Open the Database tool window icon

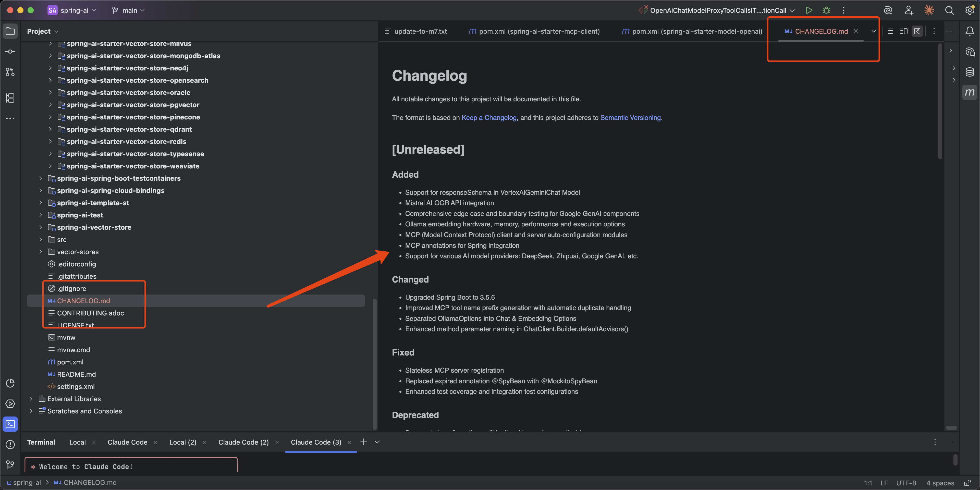click(x=969, y=72)
